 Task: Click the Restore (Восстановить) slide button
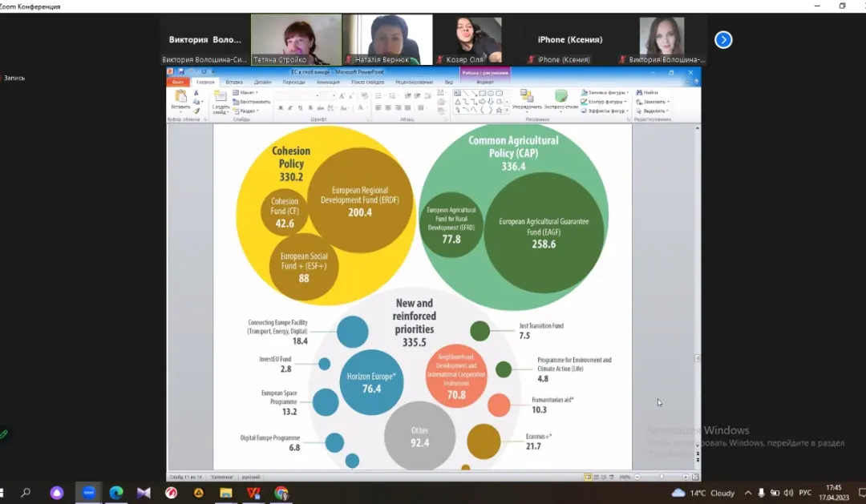[x=253, y=102]
